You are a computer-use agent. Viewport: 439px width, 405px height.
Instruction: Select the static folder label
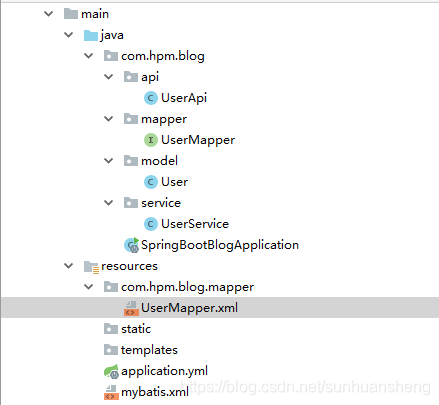click(x=136, y=329)
